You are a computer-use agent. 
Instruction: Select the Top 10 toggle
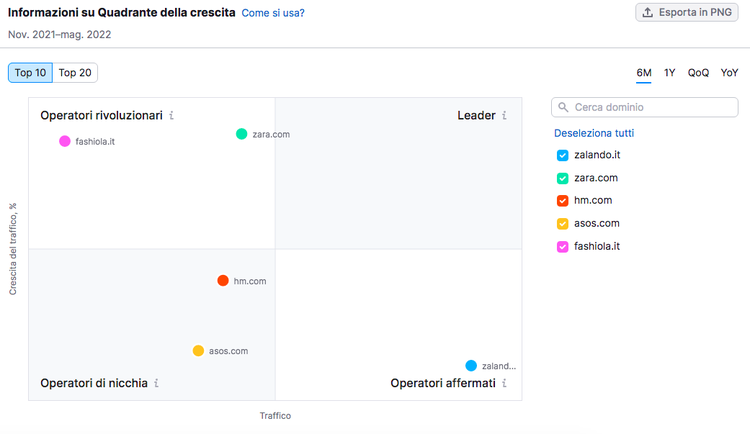30,73
